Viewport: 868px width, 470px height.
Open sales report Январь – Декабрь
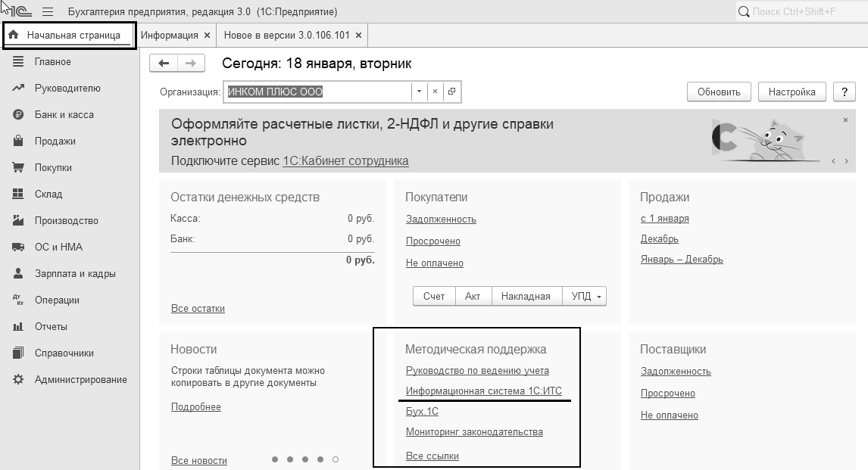click(x=682, y=260)
